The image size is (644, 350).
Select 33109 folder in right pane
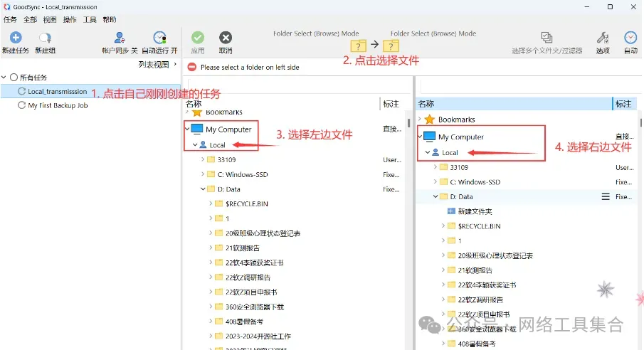459,167
